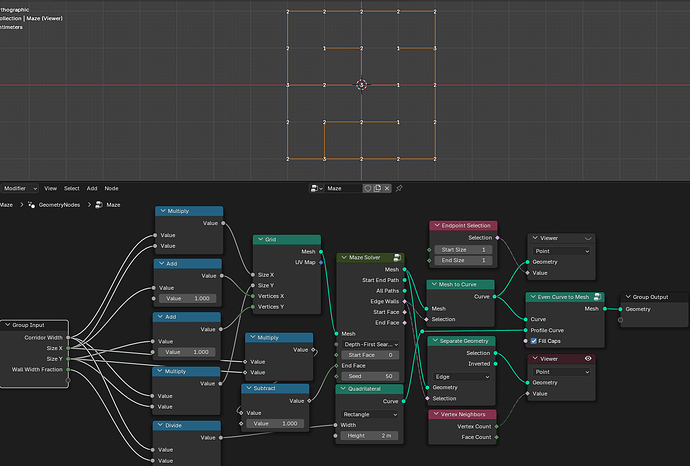Click the Value 1.000 field on Subtract node
690x466 pixels.
[275, 424]
